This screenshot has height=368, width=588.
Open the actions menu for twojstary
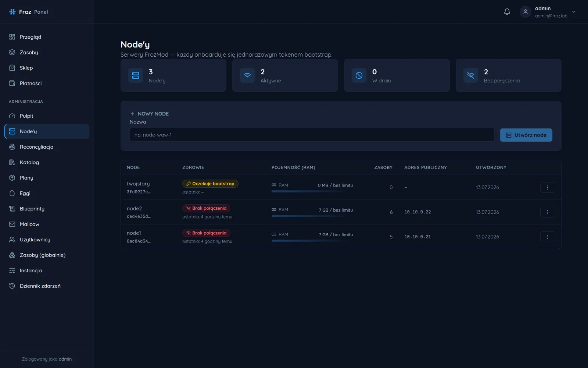548,187
